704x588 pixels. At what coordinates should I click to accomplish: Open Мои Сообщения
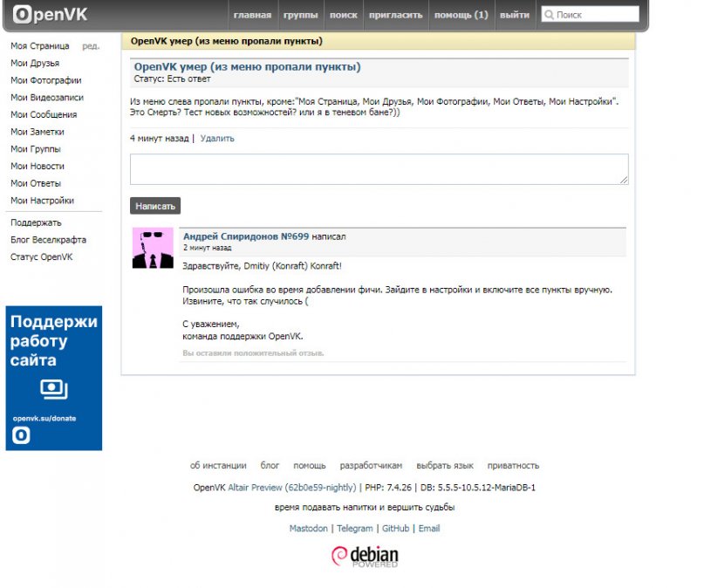tap(44, 114)
